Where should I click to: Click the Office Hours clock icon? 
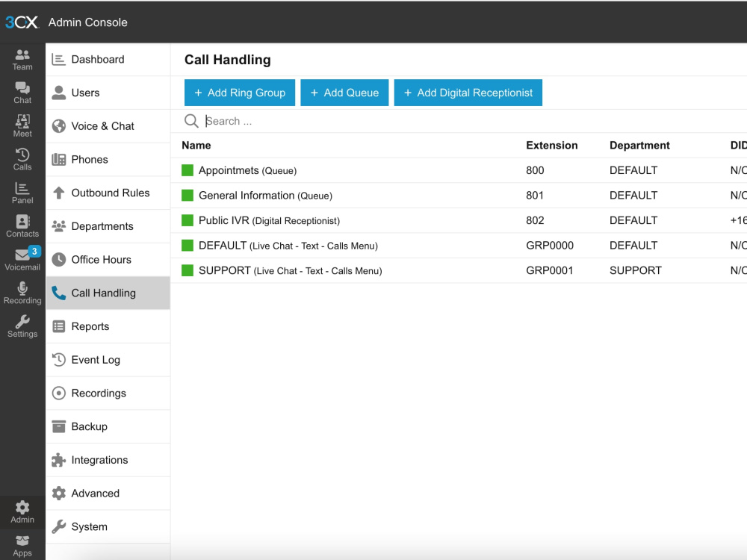58,260
